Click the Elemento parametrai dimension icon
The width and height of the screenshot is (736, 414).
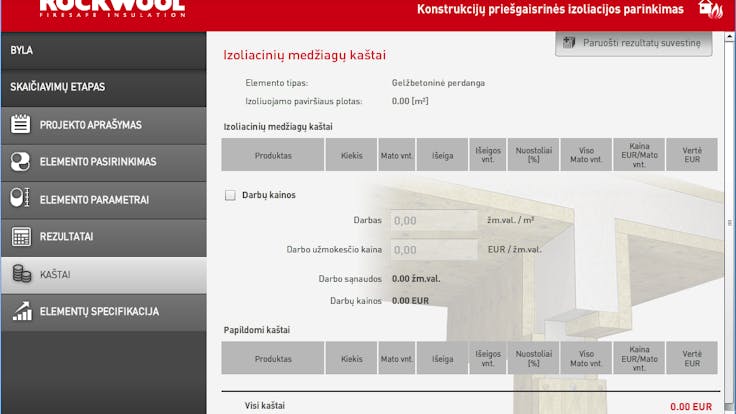[x=20, y=199]
